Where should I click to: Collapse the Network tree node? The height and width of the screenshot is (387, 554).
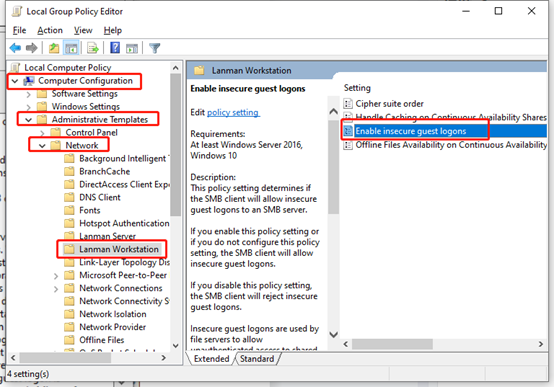point(42,146)
